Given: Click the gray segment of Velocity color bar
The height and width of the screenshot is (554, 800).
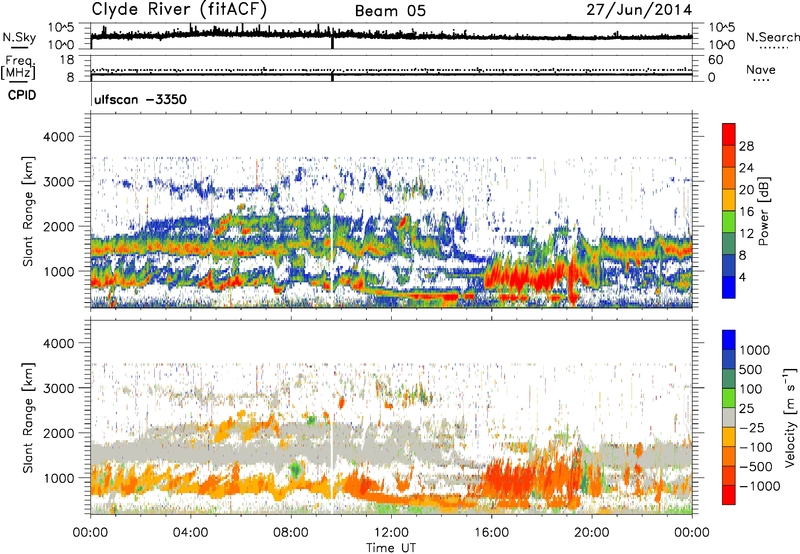Looking at the screenshot, I should coord(729,417).
